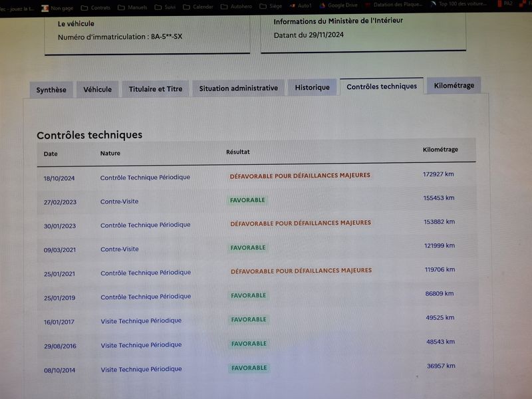Click the FAVORABLE badge for 09/03/2021
Image resolution: width=532 pixels, height=399 pixels.
(x=248, y=247)
